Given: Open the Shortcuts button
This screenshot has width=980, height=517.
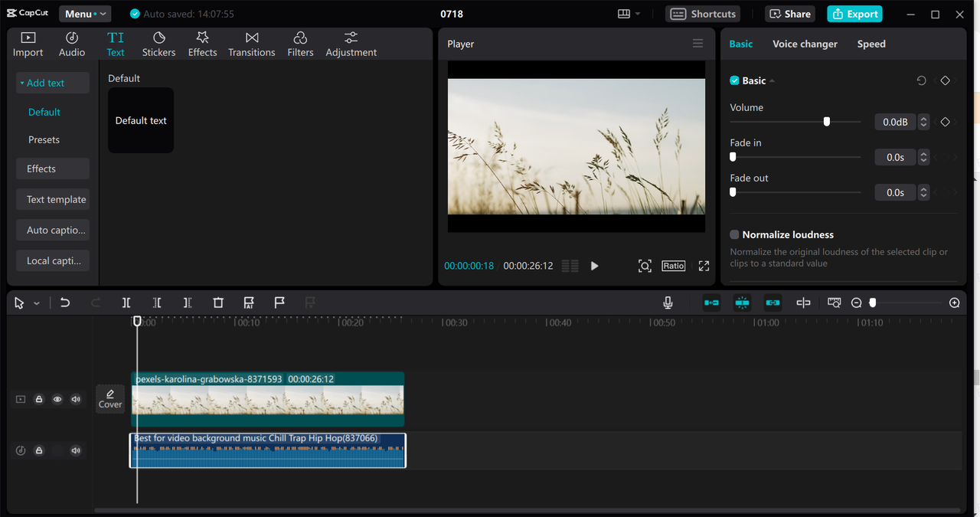Looking at the screenshot, I should 703,14.
